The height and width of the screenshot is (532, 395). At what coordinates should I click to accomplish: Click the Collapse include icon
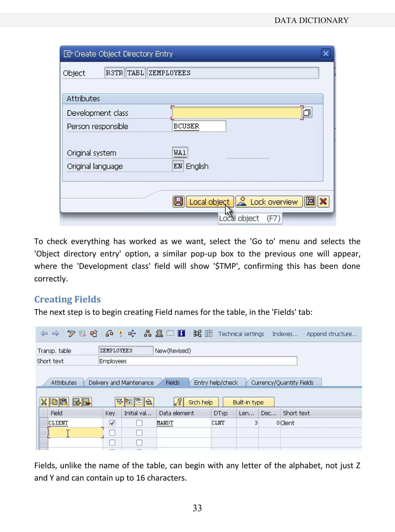coord(139,402)
